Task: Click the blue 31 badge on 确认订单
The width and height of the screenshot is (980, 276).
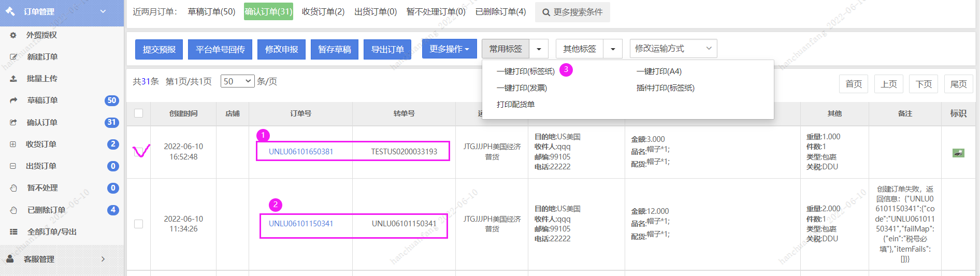Action: point(112,123)
